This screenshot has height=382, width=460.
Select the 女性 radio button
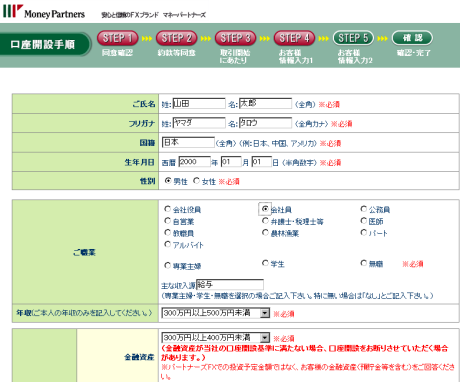point(196,181)
